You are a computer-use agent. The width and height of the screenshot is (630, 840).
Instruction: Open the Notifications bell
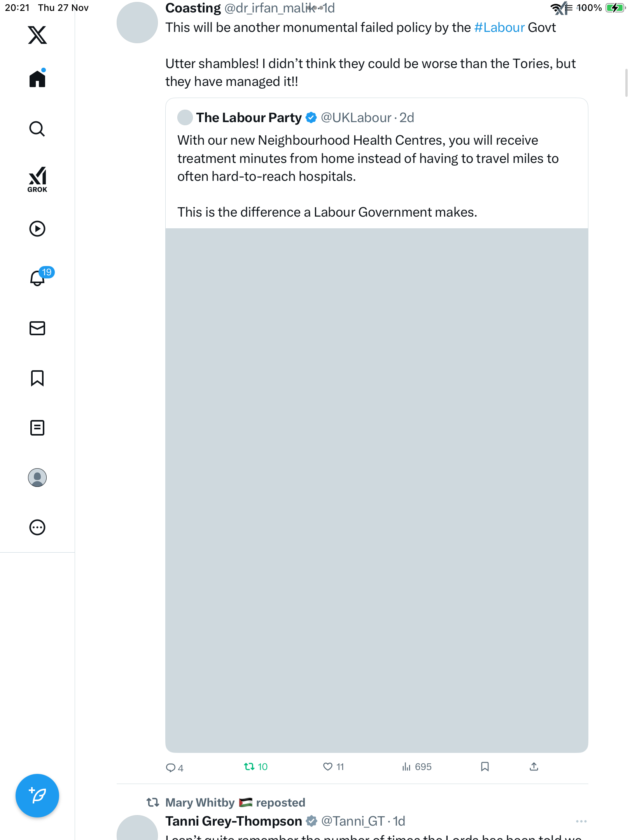[x=37, y=278]
